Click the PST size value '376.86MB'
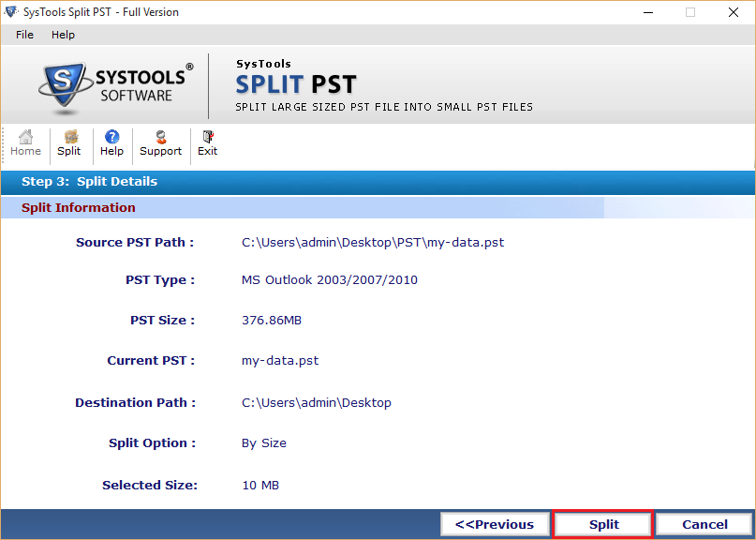The width and height of the screenshot is (756, 540). pyautogui.click(x=272, y=320)
